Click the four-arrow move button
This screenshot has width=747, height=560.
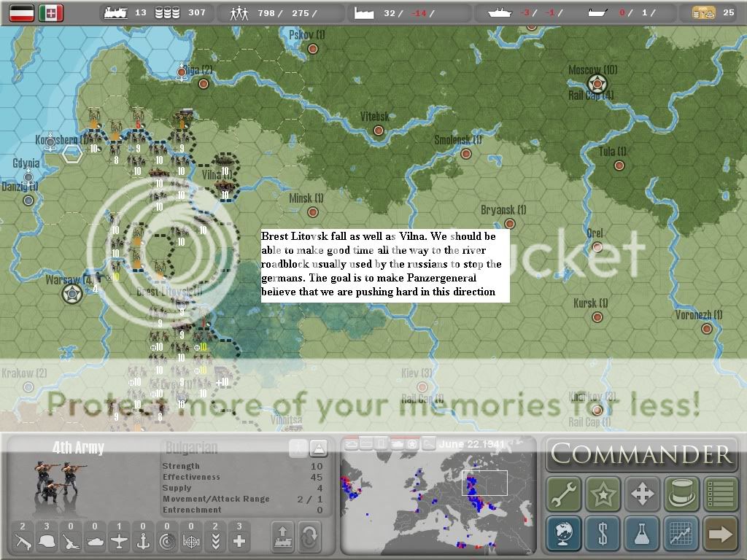pos(642,494)
